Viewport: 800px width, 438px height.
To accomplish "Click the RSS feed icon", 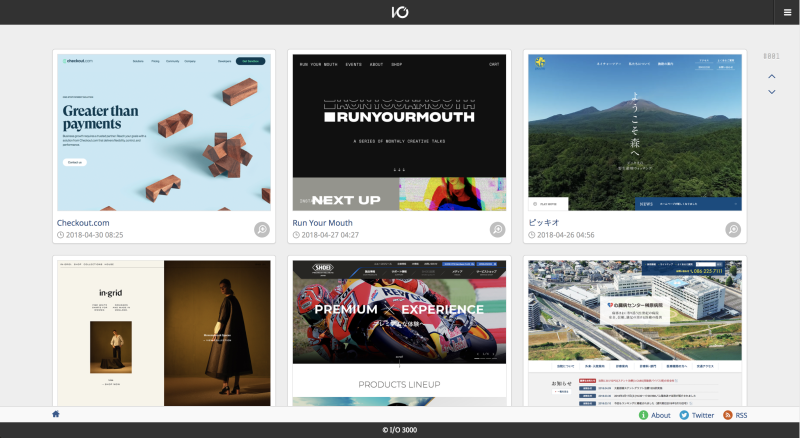I will click(x=728, y=415).
